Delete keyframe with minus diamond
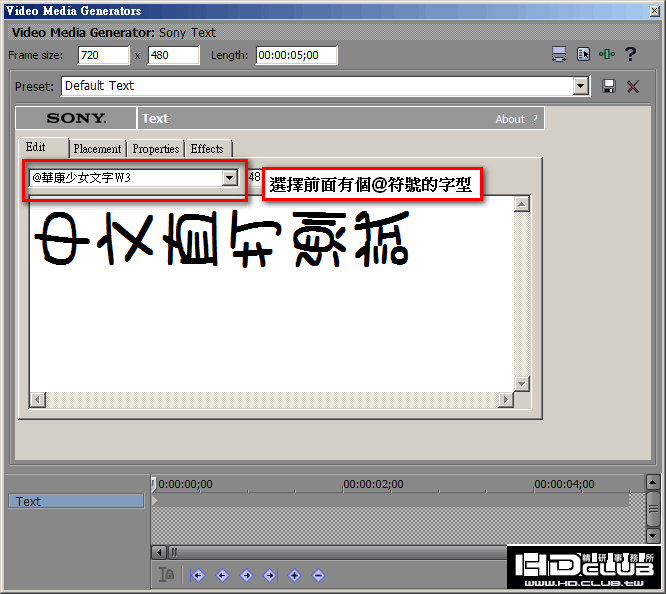666x594 pixels. tap(319, 576)
